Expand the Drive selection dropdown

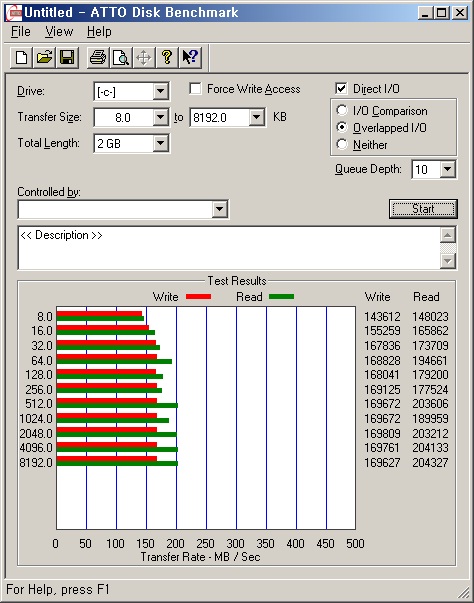tap(160, 92)
